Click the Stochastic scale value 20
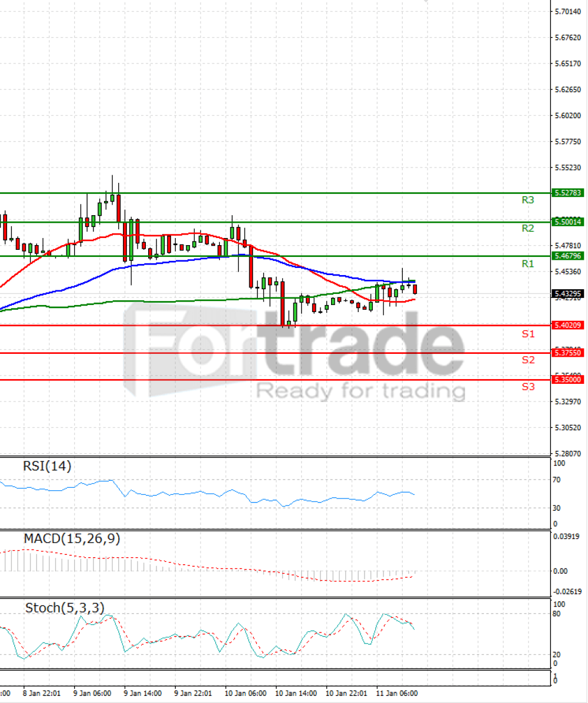Viewport: 588px width, 703px height. pyautogui.click(x=557, y=655)
